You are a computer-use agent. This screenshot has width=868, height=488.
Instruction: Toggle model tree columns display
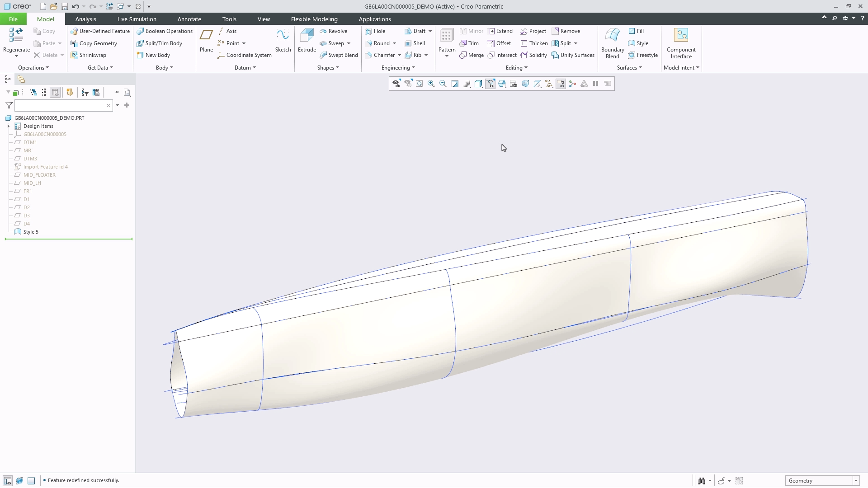(55, 93)
